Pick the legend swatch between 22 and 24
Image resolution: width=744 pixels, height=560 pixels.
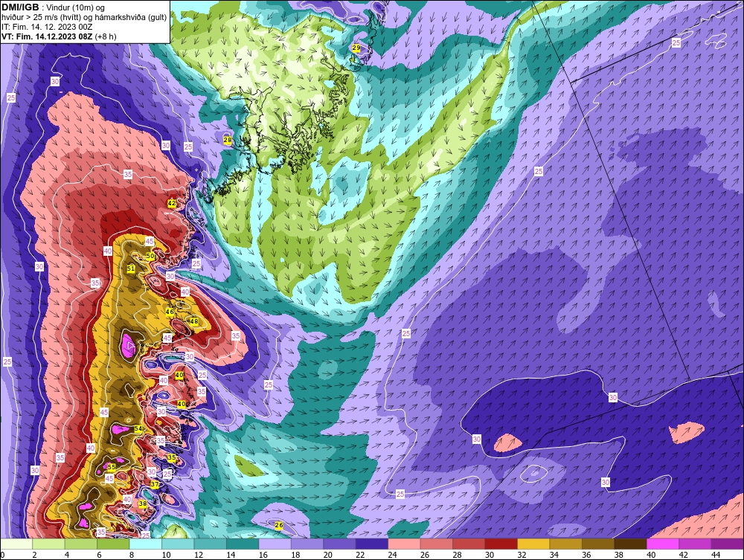(372, 544)
